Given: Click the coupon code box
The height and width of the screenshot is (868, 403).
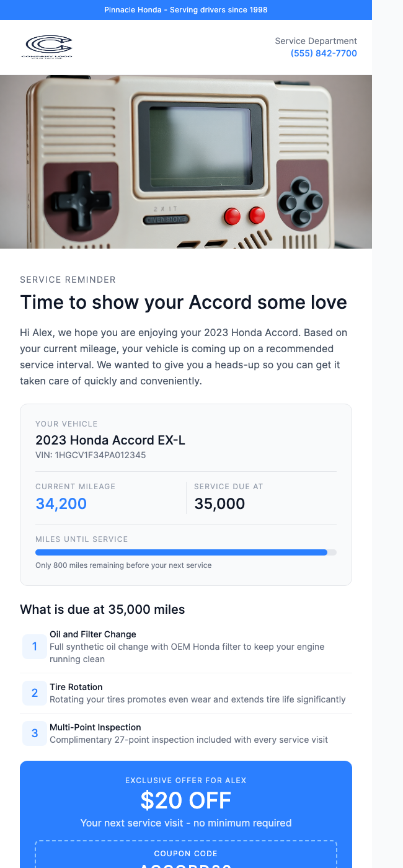Looking at the screenshot, I should (x=186, y=859).
